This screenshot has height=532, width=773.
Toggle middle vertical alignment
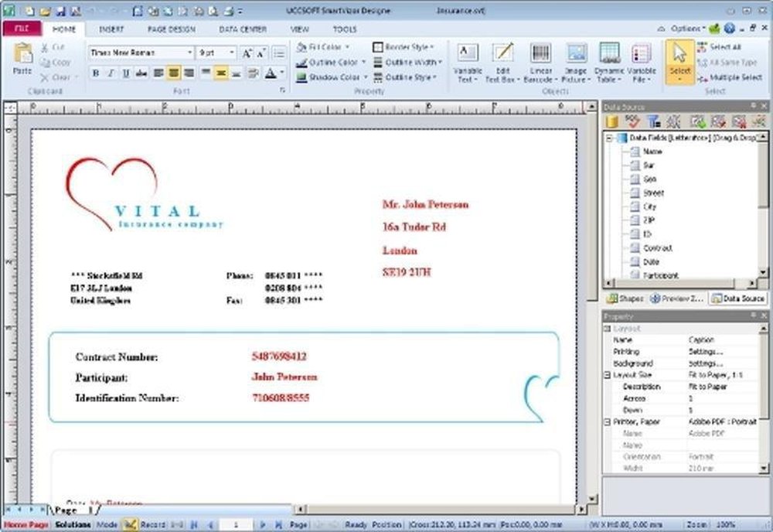[x=221, y=73]
